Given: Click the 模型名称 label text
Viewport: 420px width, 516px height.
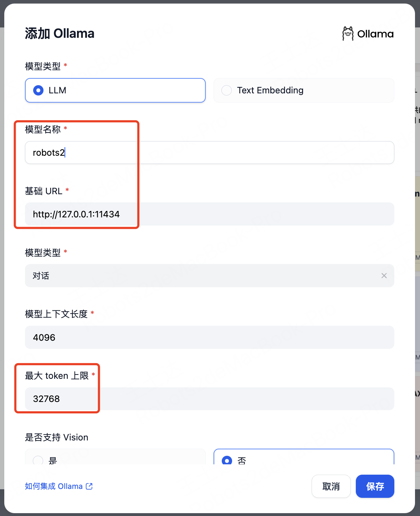Looking at the screenshot, I should pyautogui.click(x=43, y=129).
